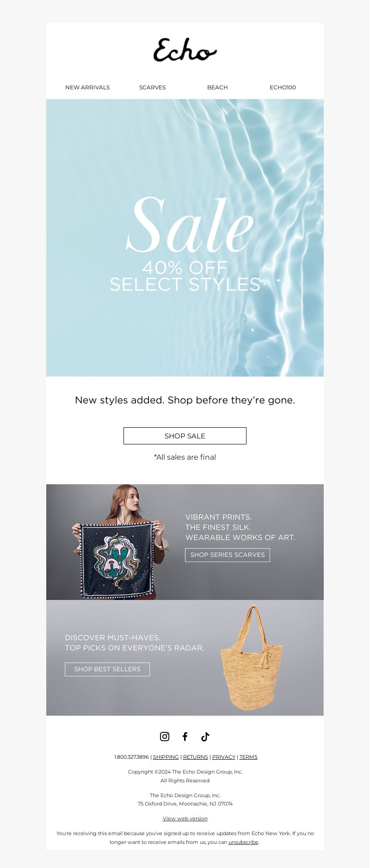The height and width of the screenshot is (868, 370).
Task: Open the ECHO100 navigation link
Action: click(283, 87)
